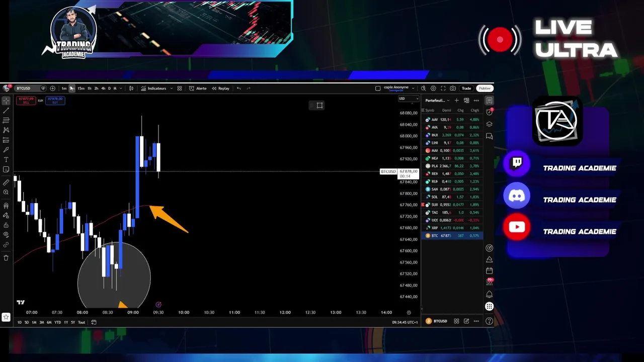The width and height of the screenshot is (644, 362).
Task: Click the compare/add symbol plus icon
Action: click(x=52, y=88)
